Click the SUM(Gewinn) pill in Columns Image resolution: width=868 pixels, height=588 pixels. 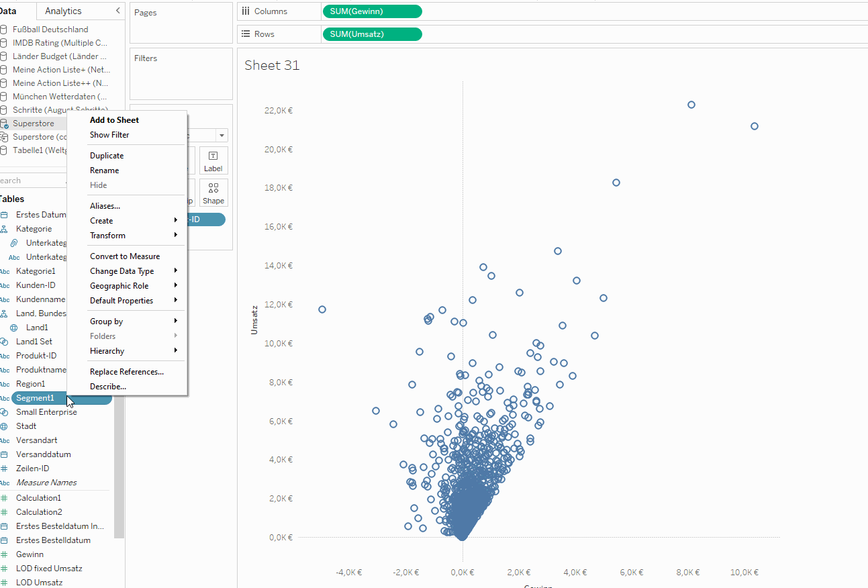373,11
